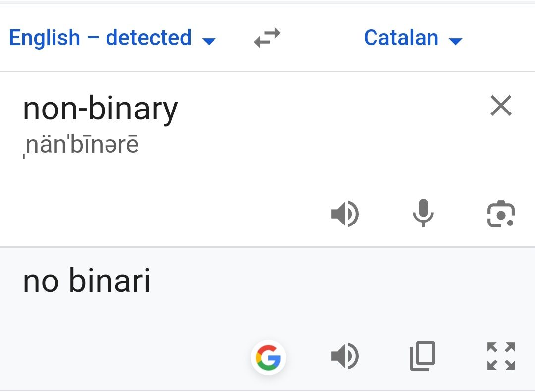Click the word 'English' in language bar
535x392 pixels.
pyautogui.click(x=45, y=38)
